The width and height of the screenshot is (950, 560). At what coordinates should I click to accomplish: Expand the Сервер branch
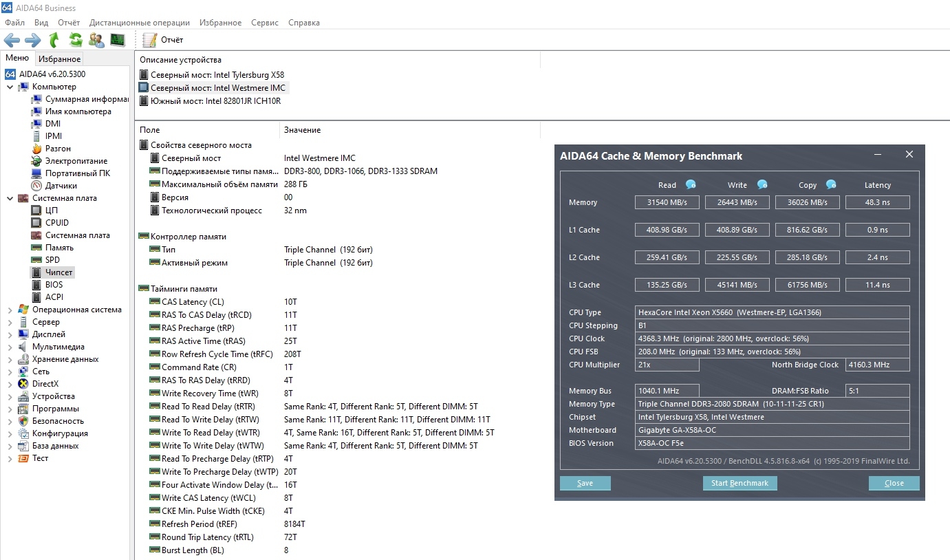pos(10,322)
